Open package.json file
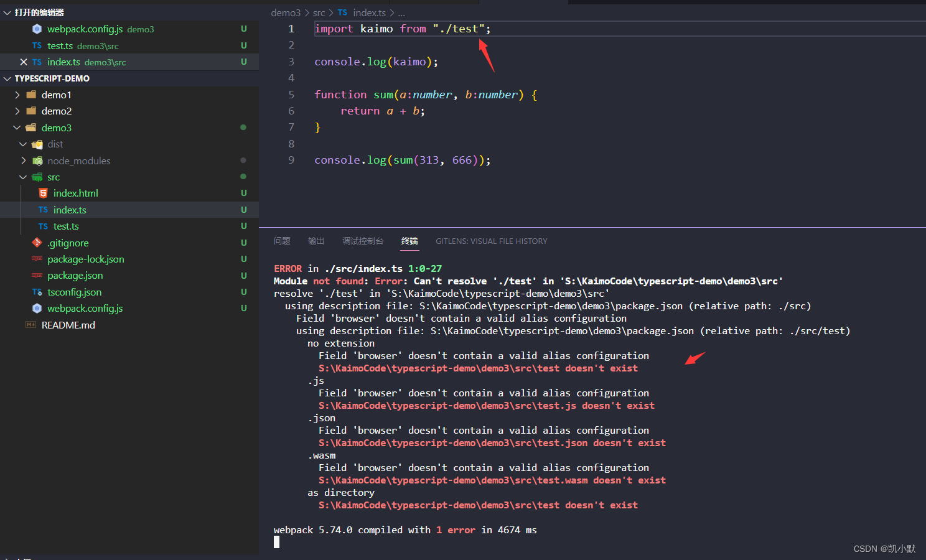The width and height of the screenshot is (926, 560). click(x=75, y=275)
